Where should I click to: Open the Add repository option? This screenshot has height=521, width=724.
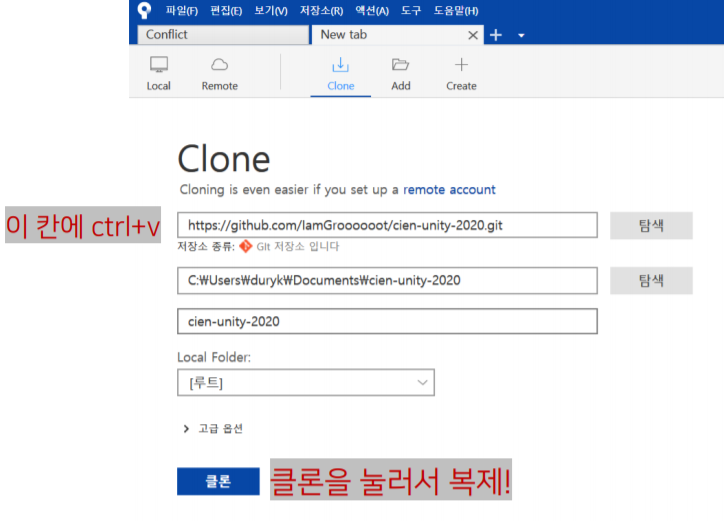(x=400, y=74)
